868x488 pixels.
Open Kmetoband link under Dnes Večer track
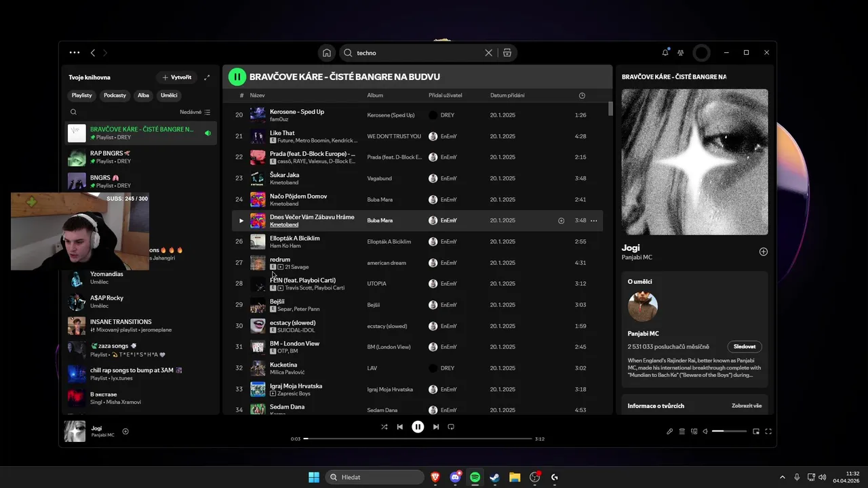tap(284, 224)
